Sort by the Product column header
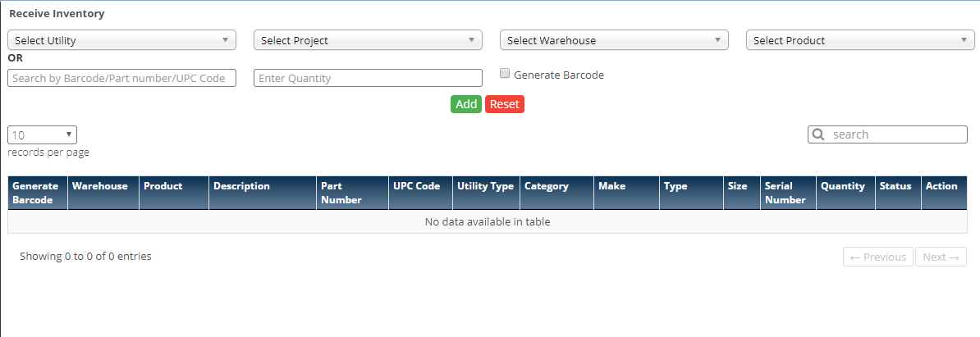Screen dimensions: 980x337 (x=163, y=186)
